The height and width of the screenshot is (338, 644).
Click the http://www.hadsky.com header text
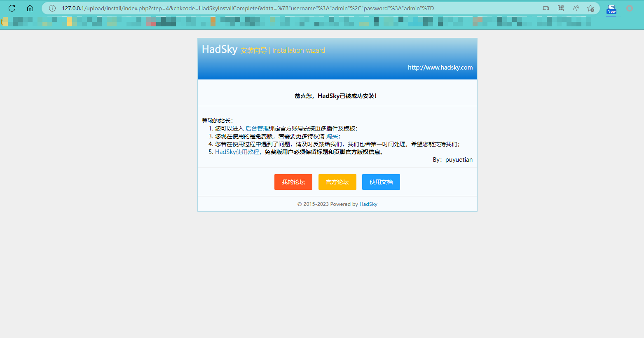[x=440, y=68]
